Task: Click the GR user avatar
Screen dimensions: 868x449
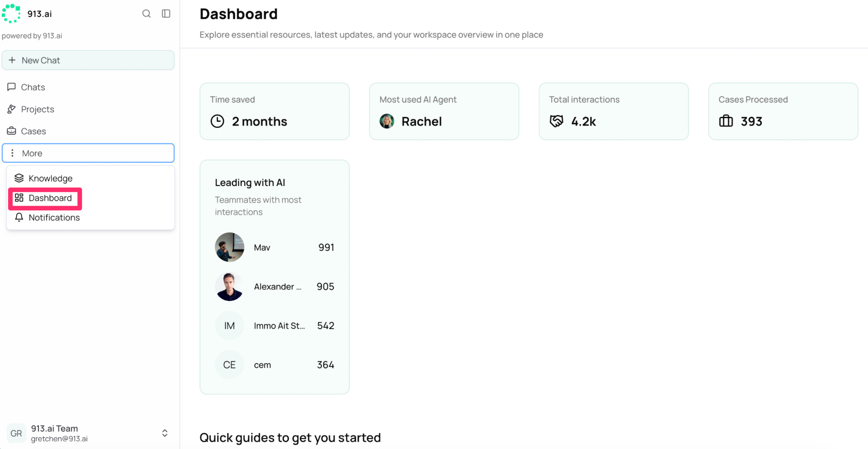Action: 16,433
